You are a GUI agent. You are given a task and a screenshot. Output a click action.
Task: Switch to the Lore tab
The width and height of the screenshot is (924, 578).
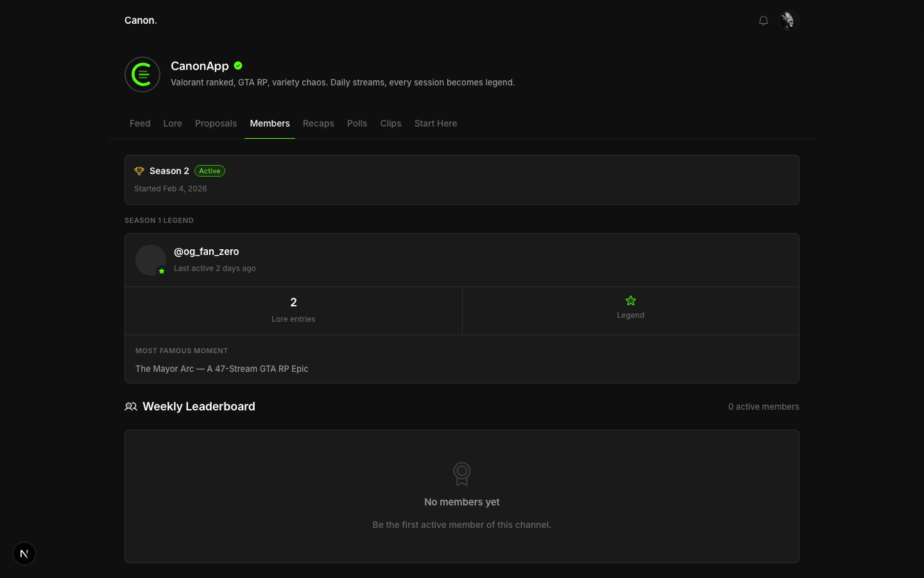click(173, 123)
